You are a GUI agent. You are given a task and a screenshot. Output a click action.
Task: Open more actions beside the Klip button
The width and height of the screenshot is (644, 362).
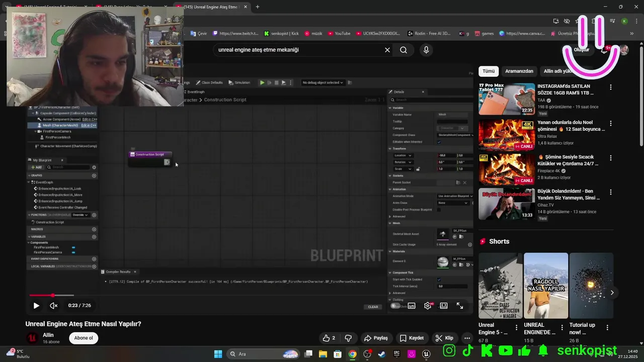click(x=467, y=338)
